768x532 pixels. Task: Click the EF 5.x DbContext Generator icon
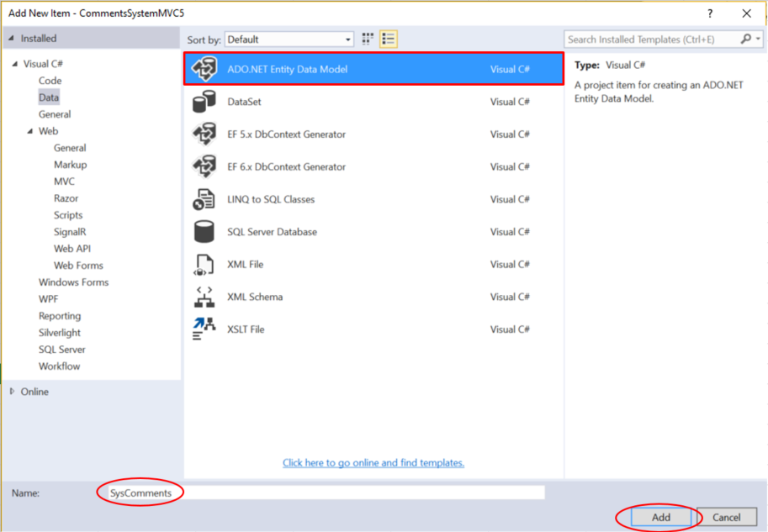pos(204,134)
